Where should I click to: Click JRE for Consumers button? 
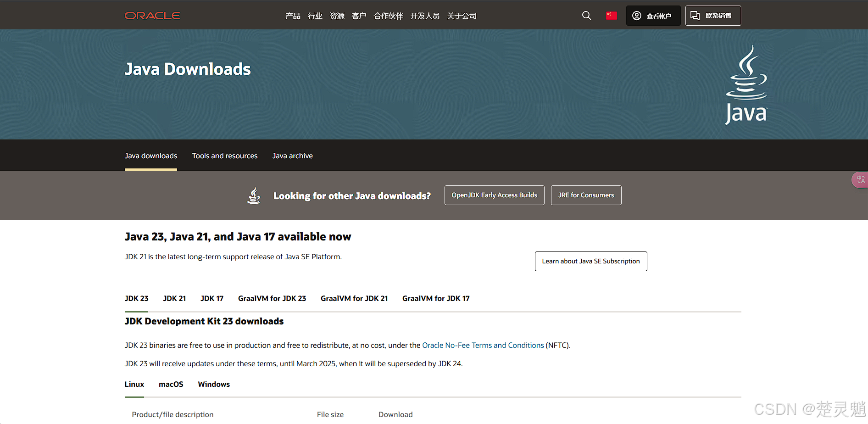[x=586, y=195]
